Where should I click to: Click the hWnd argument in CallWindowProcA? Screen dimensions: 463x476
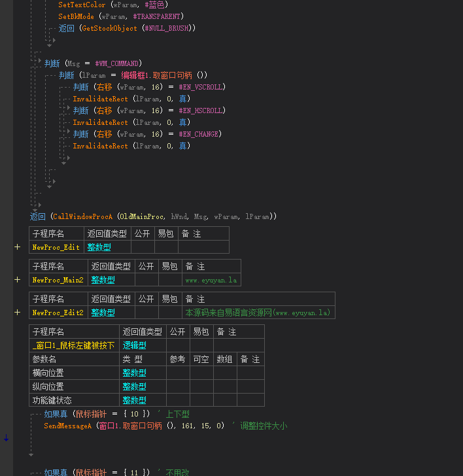tap(179, 216)
